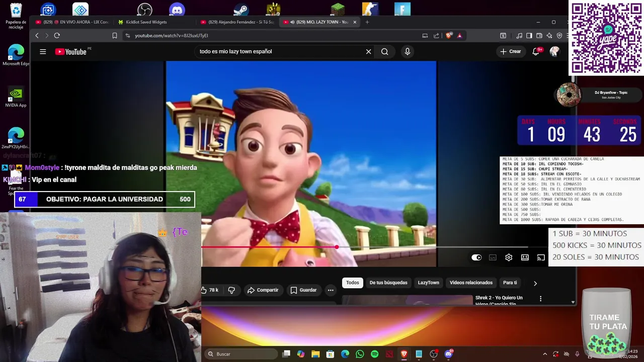Screen dimensions: 644x362
Task: Click the taskbar clock and date
Action: point(628,354)
